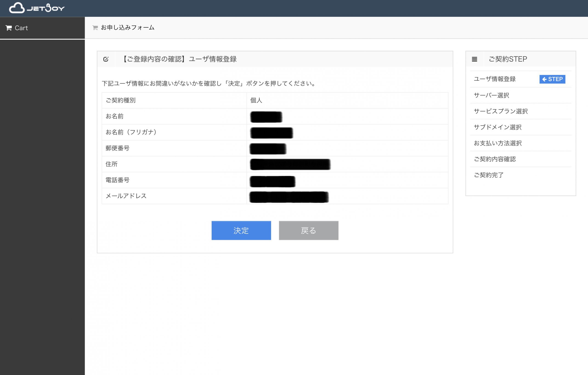Select サービスプラン選択 step
The image size is (588, 375).
pyautogui.click(x=500, y=111)
